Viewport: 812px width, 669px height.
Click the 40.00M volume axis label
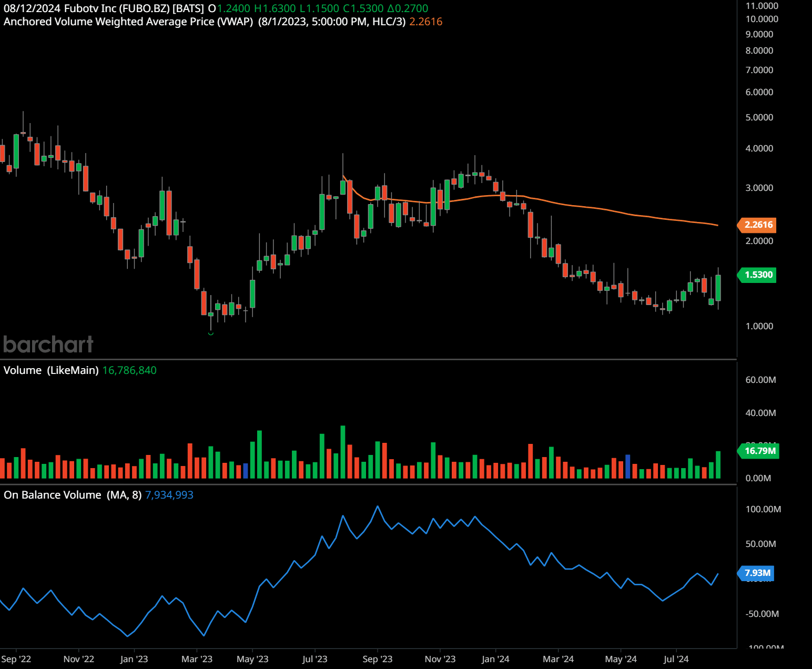point(760,413)
